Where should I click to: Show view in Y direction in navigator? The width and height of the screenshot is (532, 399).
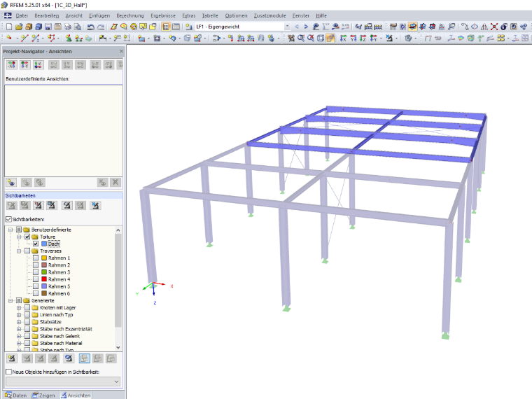(x=24, y=64)
